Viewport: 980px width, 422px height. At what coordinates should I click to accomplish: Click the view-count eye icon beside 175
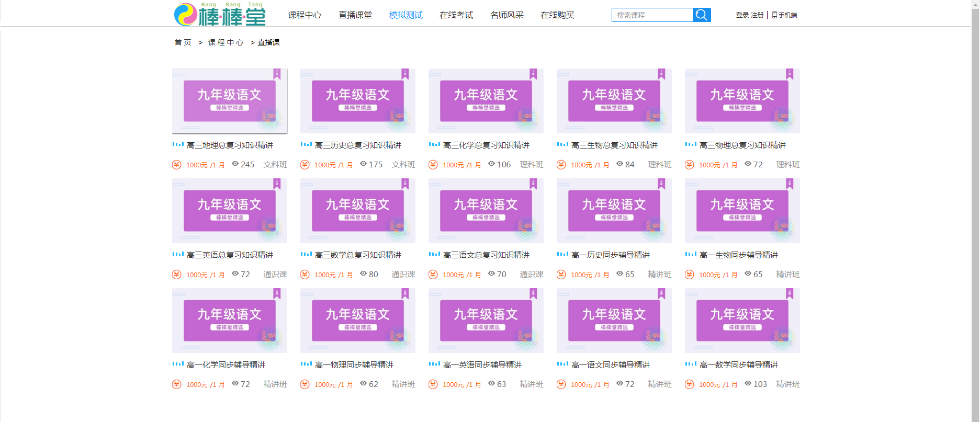click(364, 164)
